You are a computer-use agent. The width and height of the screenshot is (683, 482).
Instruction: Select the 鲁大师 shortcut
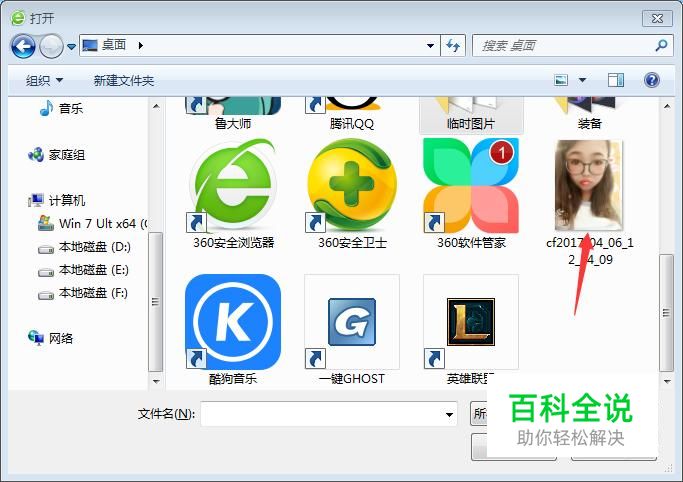click(233, 114)
